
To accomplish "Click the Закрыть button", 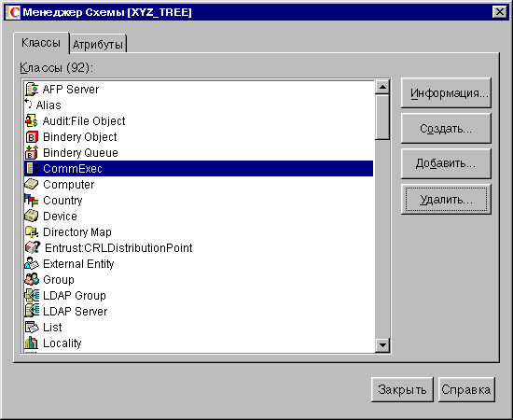I will pyautogui.click(x=402, y=389).
